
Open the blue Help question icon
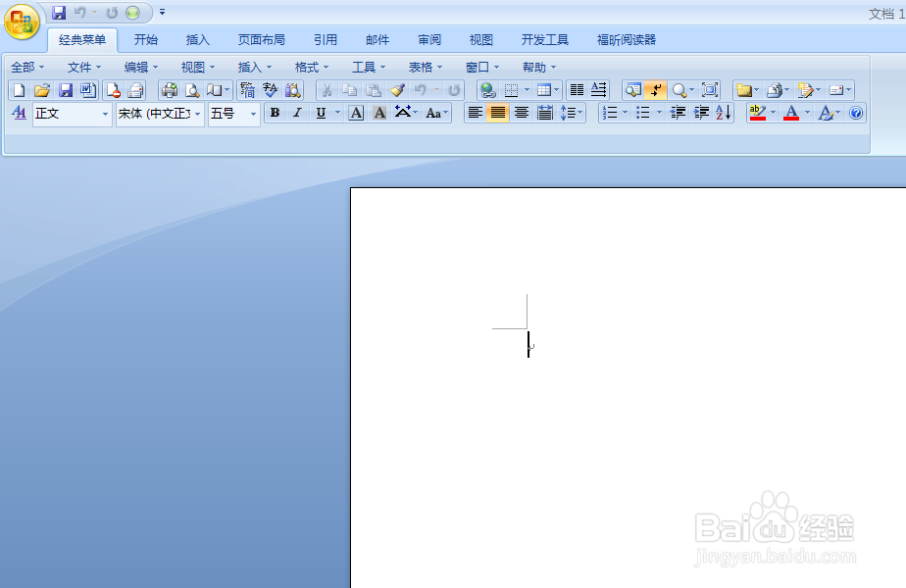(856, 114)
